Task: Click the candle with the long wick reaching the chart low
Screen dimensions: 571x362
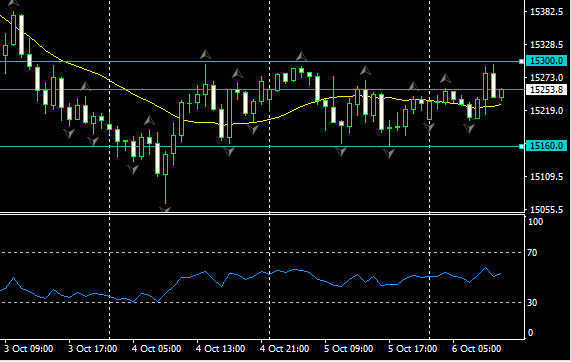Action: [166, 164]
